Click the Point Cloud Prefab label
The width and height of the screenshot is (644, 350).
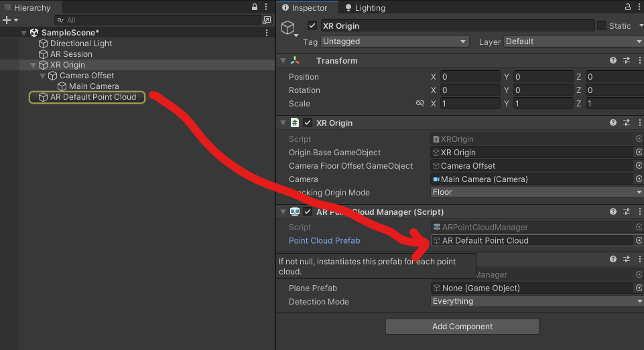click(x=324, y=241)
